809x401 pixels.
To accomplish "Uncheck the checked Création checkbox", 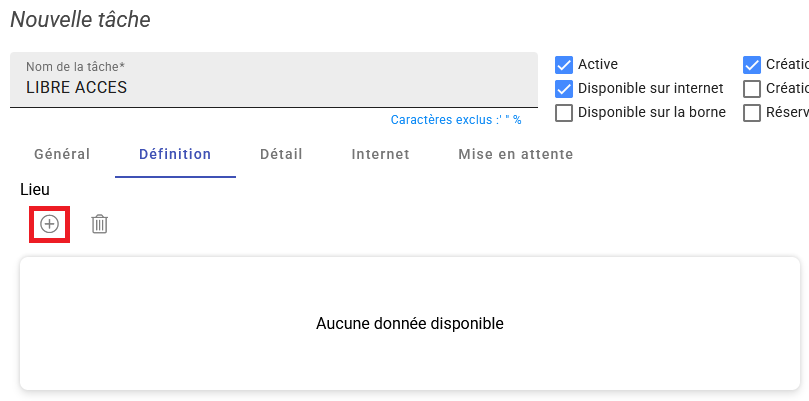I will [753, 64].
